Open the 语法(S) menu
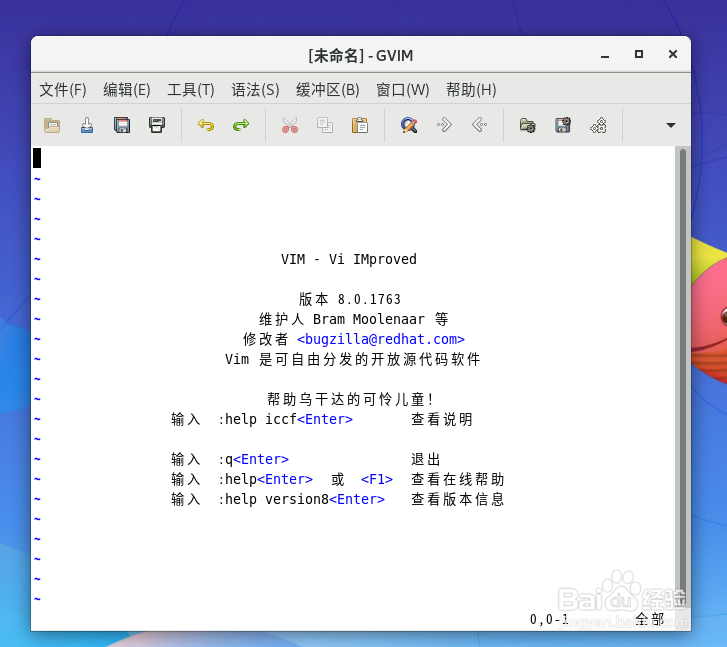Viewport: 727px width, 647px height. pos(255,90)
